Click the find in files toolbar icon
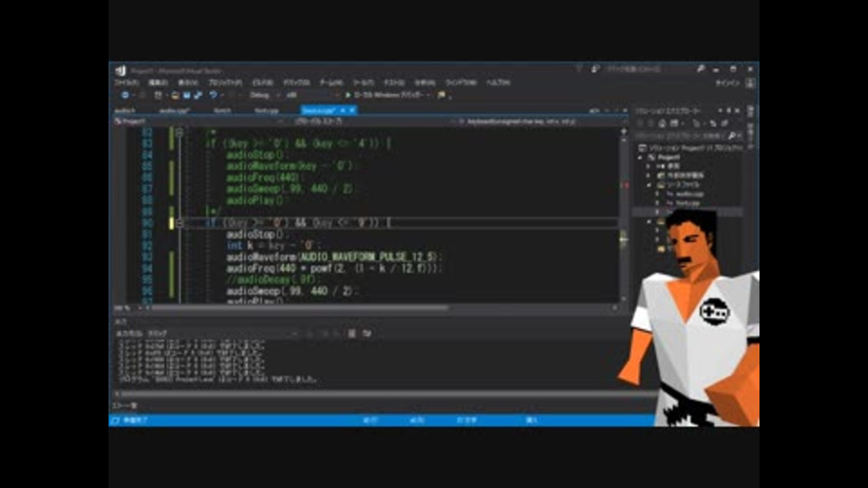Viewport: 868px width, 488px height. [x=441, y=95]
